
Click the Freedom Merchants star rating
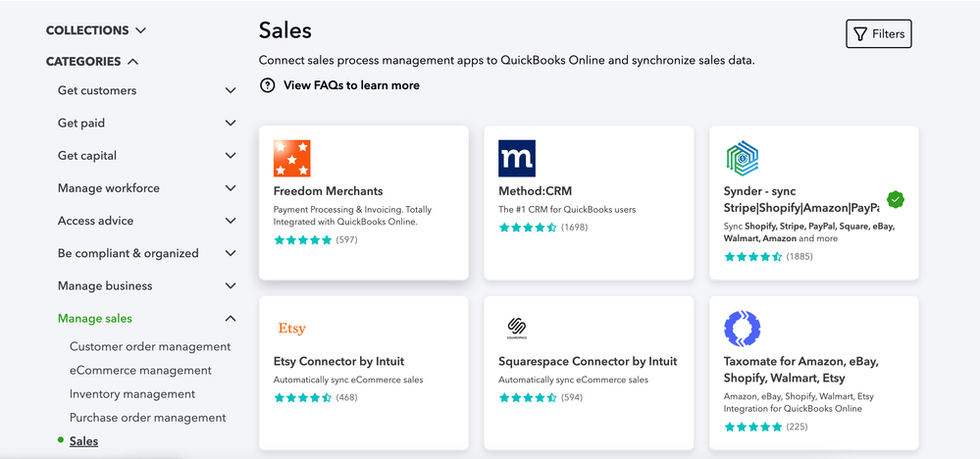(302, 239)
